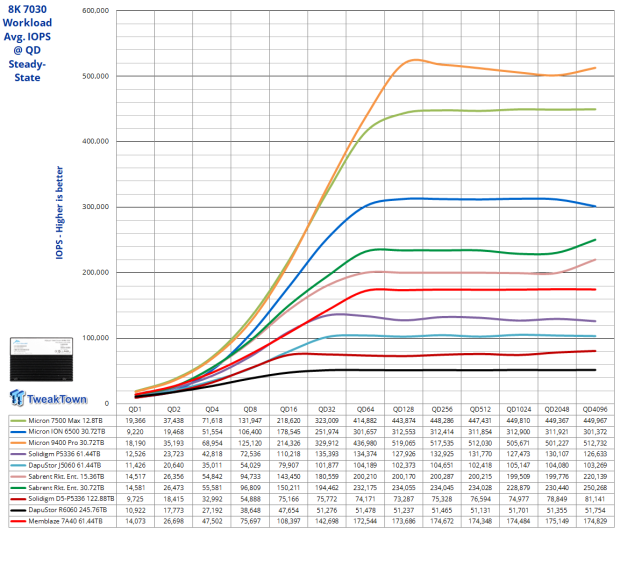
Task: Click the Sabrent 15.36TB QD4096 value 220,139
Action: (595, 477)
